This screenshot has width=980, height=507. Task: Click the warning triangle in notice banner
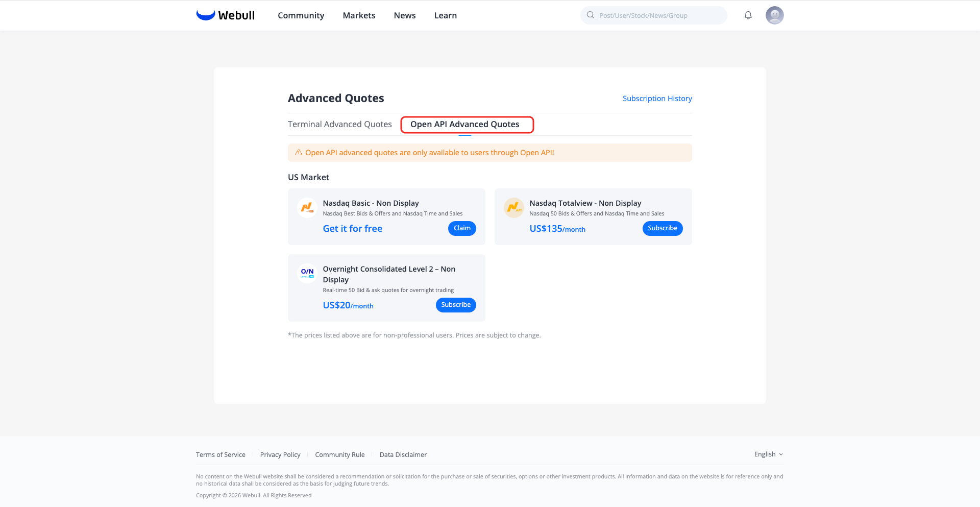click(299, 153)
